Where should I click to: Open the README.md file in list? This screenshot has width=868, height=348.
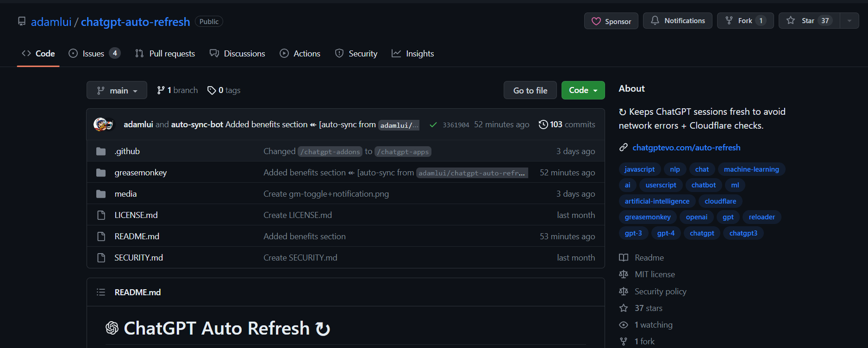(137, 236)
